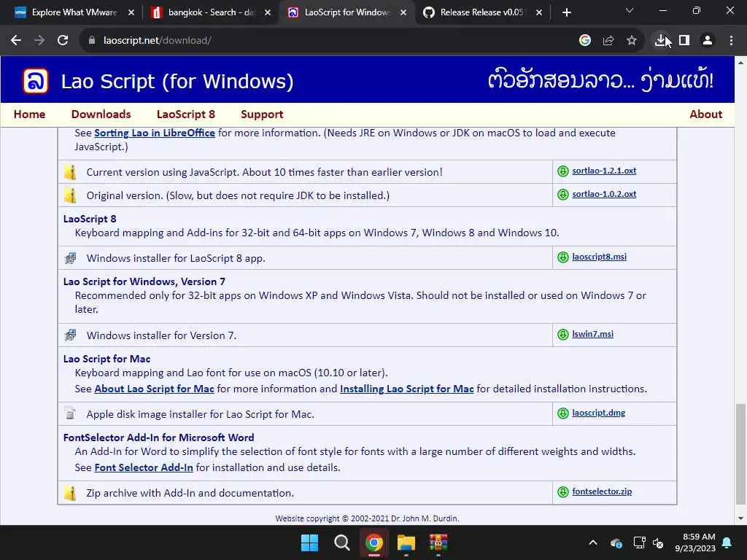Click the Google icon in address bar

coord(585,41)
